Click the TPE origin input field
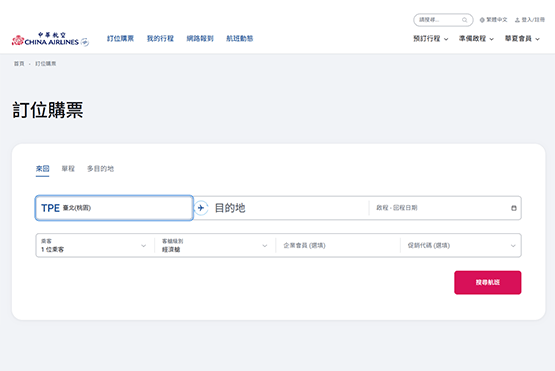The image size is (555, 371). 114,208
